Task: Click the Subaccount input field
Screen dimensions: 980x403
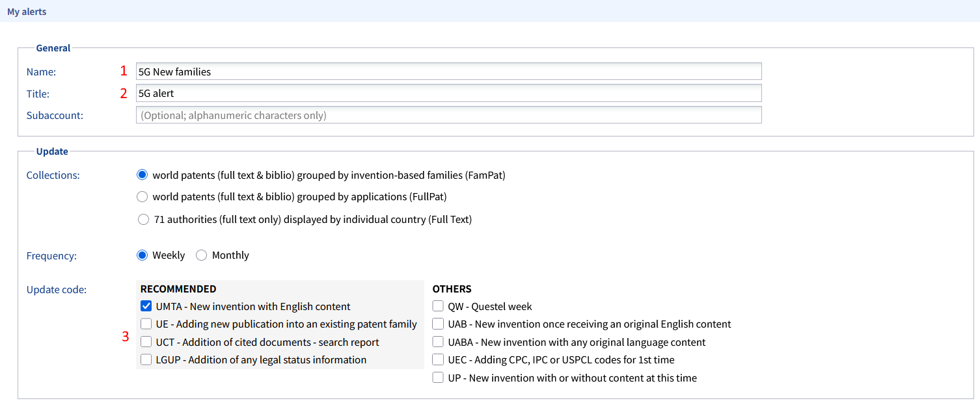Action: pyautogui.click(x=448, y=116)
